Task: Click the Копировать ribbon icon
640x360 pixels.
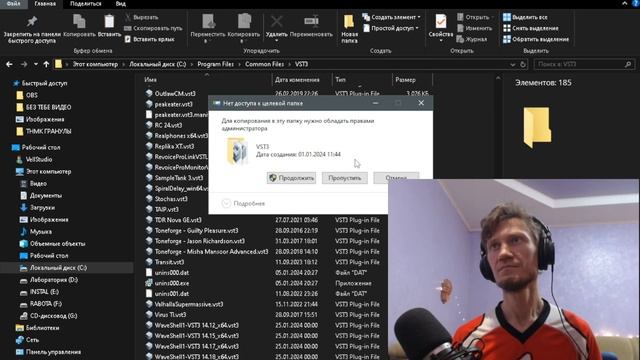Action: tap(79, 26)
